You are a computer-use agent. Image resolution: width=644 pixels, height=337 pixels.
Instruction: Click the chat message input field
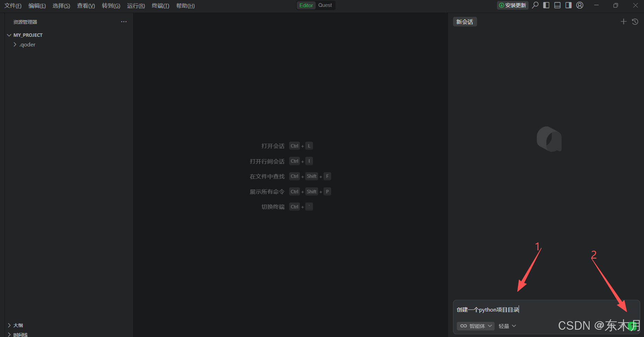point(546,309)
